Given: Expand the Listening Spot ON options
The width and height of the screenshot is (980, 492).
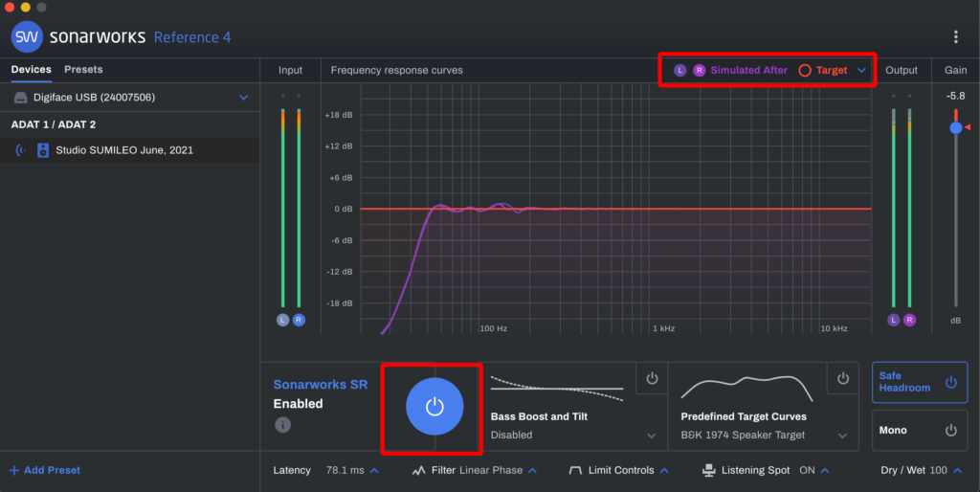Looking at the screenshot, I should coord(825,470).
